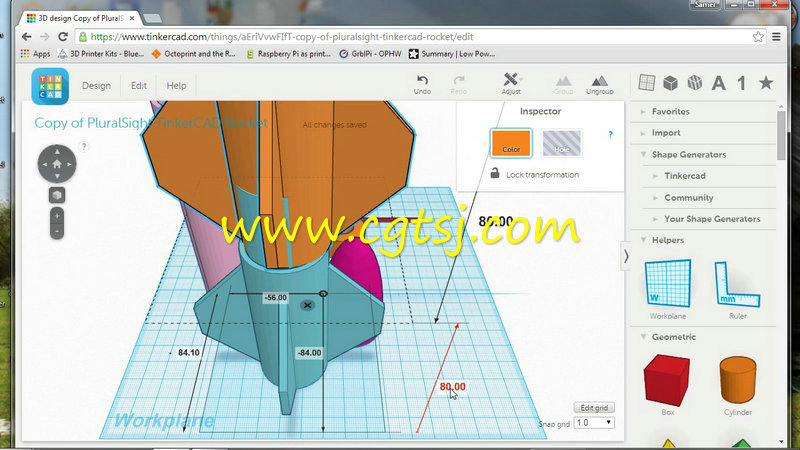Open the Adjust tools icon

(x=511, y=79)
